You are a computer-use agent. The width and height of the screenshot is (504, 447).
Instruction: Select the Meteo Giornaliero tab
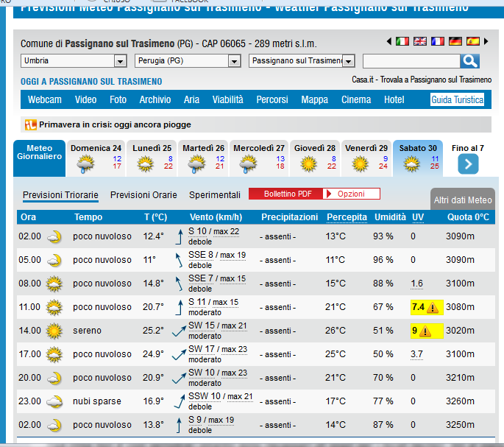coord(39,158)
